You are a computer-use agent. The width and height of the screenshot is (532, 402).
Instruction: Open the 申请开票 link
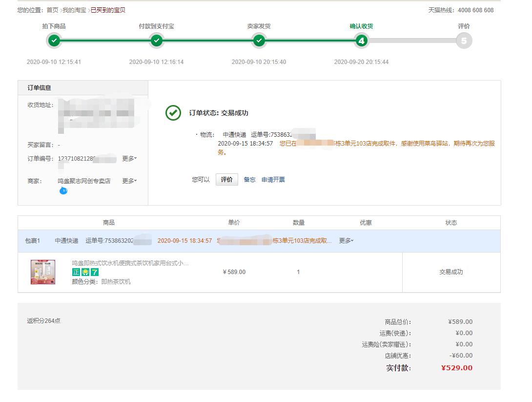[273, 180]
